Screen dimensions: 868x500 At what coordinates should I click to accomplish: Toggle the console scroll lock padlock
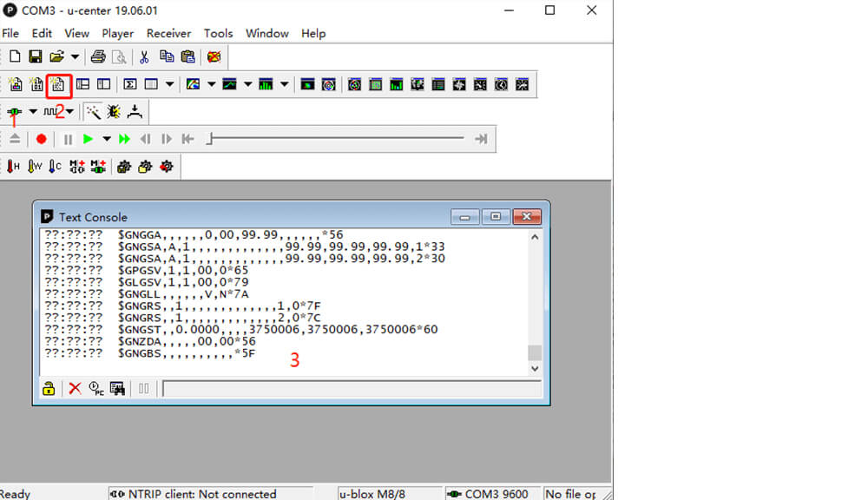(x=49, y=388)
